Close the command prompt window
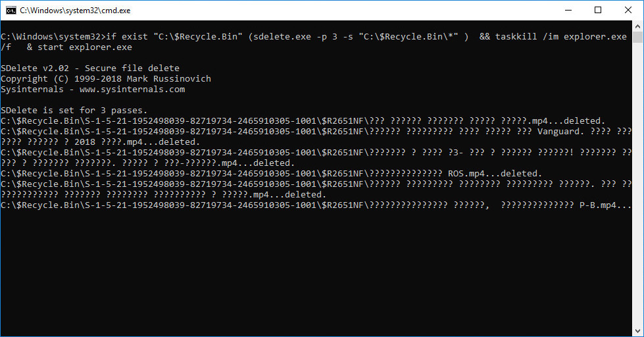The height and width of the screenshot is (337, 644). tap(628, 11)
